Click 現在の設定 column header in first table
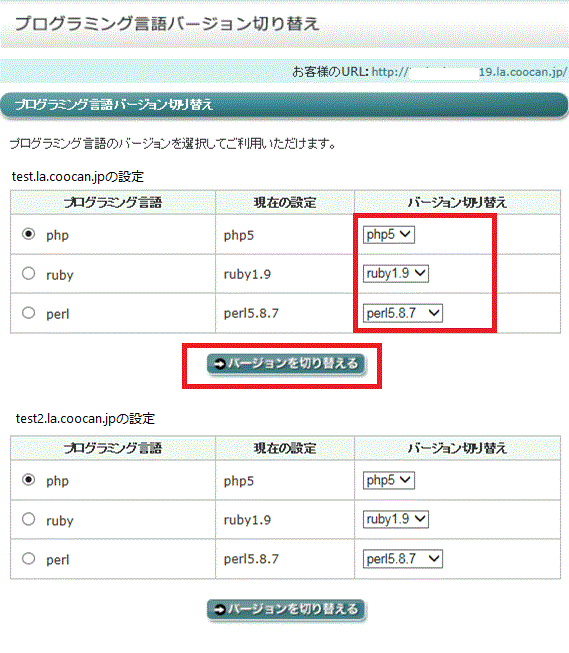 (285, 203)
